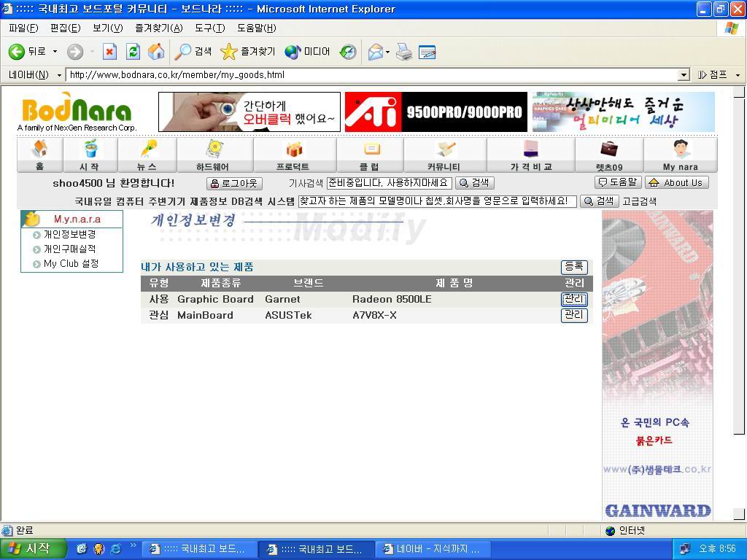Click the BodNara logo
747x560 pixels.
click(77, 112)
